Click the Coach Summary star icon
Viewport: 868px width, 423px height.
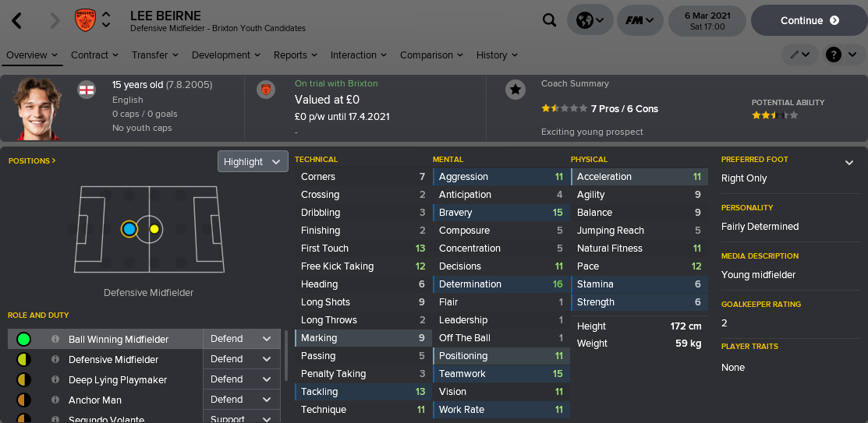coord(515,90)
